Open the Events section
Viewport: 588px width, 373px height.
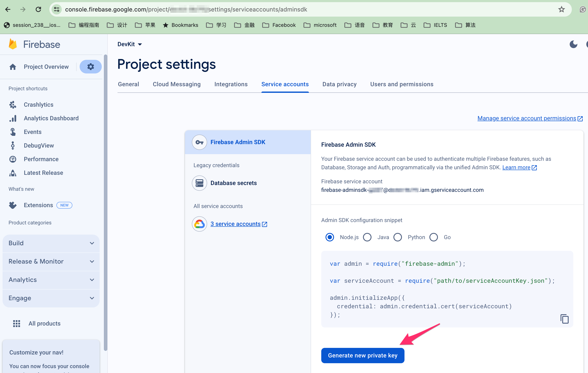coord(33,132)
